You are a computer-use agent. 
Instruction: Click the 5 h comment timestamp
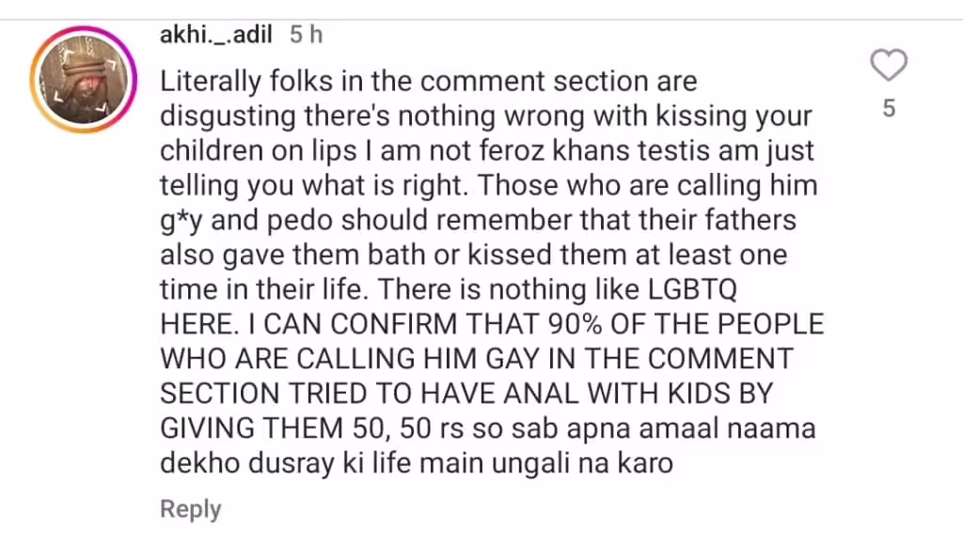pos(306,35)
